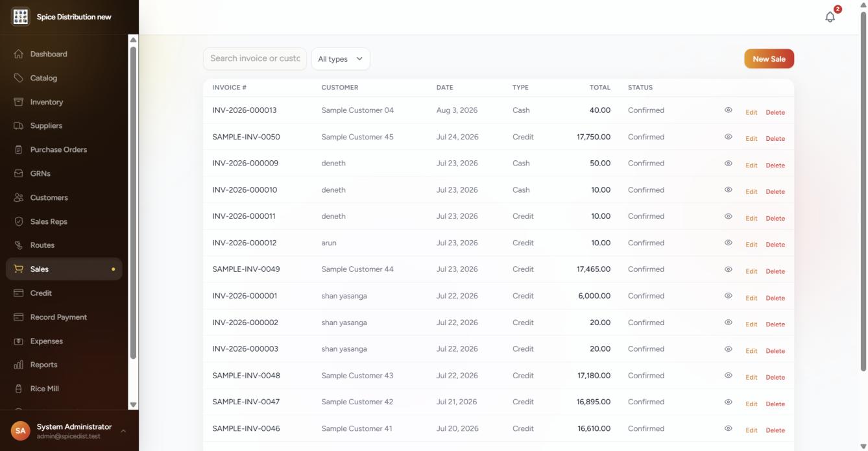Click the Rice Mill icon in sidebar
This screenshot has width=868, height=451.
(x=18, y=389)
